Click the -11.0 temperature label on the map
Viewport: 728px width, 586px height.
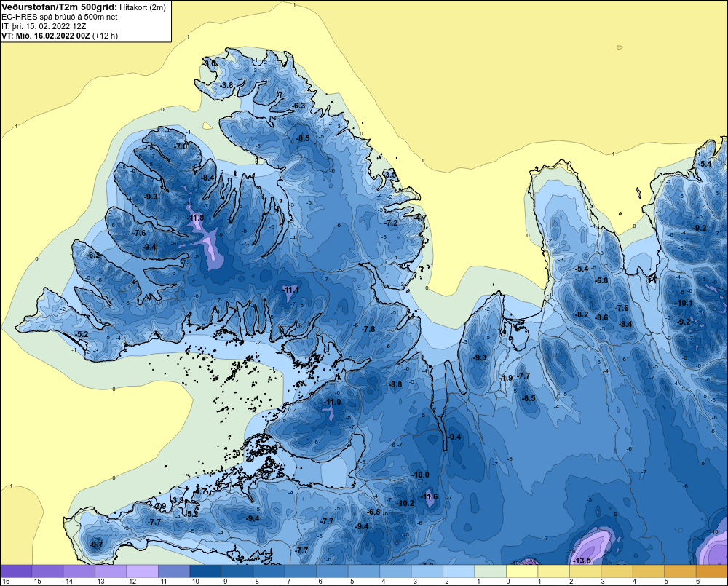coord(333,402)
